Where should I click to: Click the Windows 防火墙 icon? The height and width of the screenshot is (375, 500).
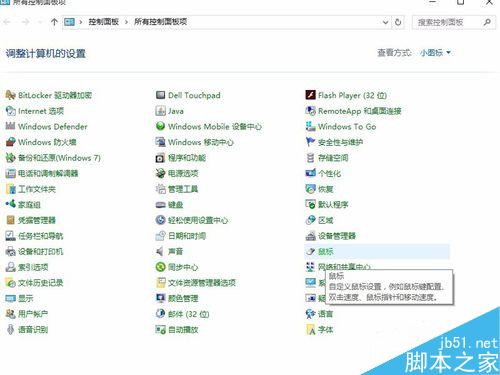click(10, 142)
